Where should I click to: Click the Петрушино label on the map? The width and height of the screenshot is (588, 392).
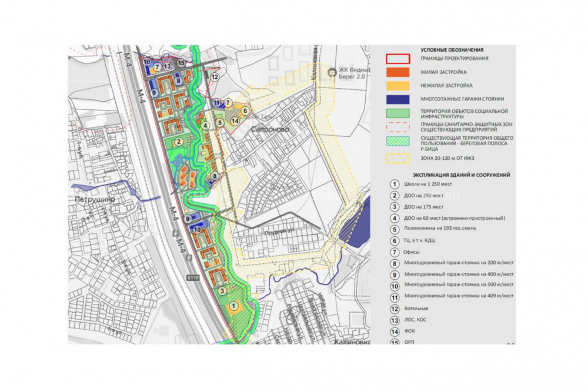95,200
